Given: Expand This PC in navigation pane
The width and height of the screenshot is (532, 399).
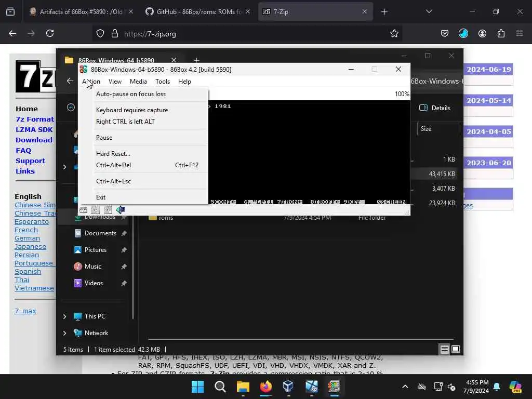Looking at the screenshot, I should tap(64, 316).
